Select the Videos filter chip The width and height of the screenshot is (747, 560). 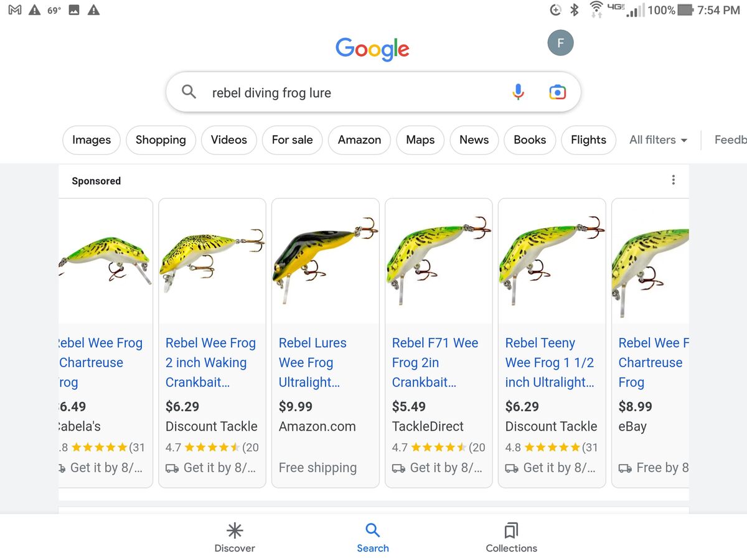(228, 140)
